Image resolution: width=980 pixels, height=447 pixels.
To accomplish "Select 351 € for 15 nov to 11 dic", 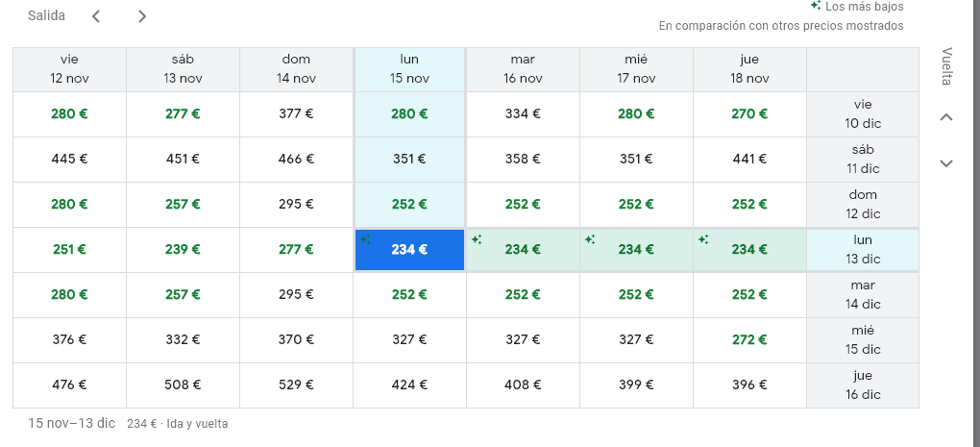I will click(x=409, y=160).
